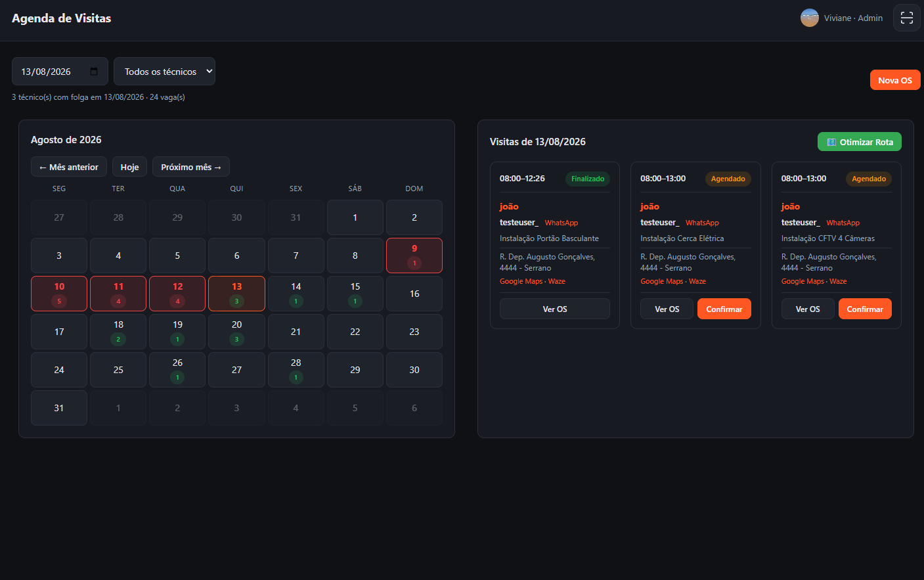
Task: Click Ver OS on CFTV 4 Câmeras card
Action: (808, 309)
